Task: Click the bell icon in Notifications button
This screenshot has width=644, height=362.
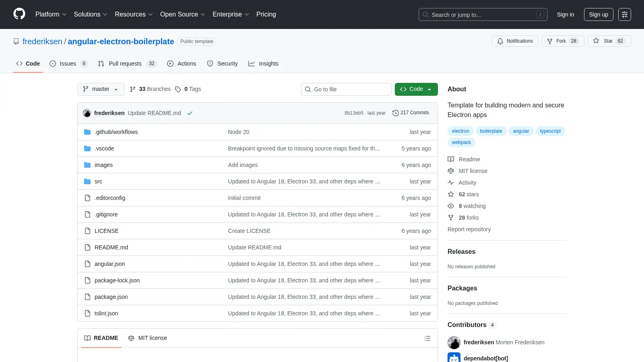Action: tap(500, 41)
